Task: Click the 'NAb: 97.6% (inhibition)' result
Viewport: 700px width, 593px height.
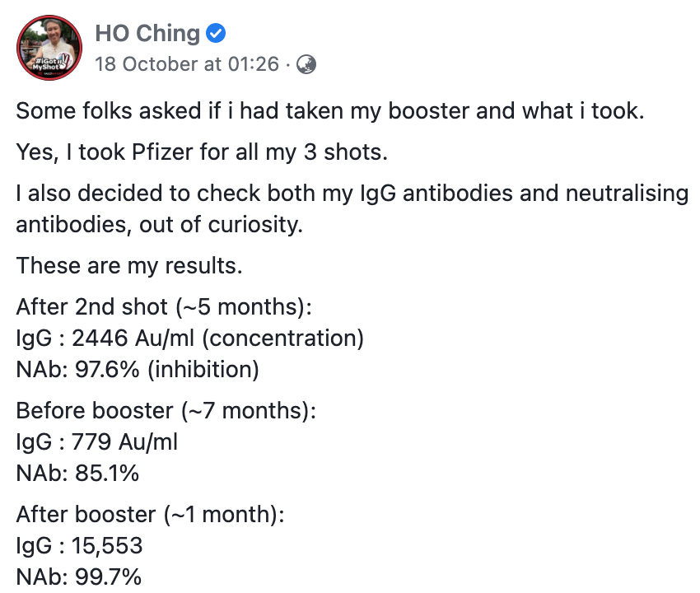Action: point(138,370)
